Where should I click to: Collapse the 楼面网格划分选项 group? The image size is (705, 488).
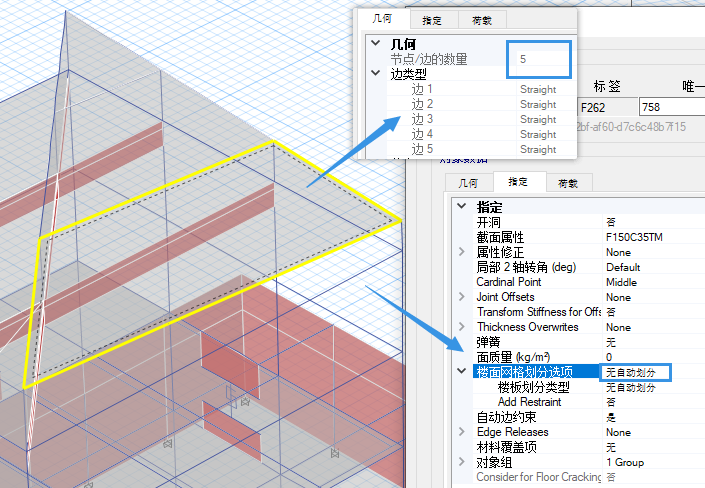(461, 372)
